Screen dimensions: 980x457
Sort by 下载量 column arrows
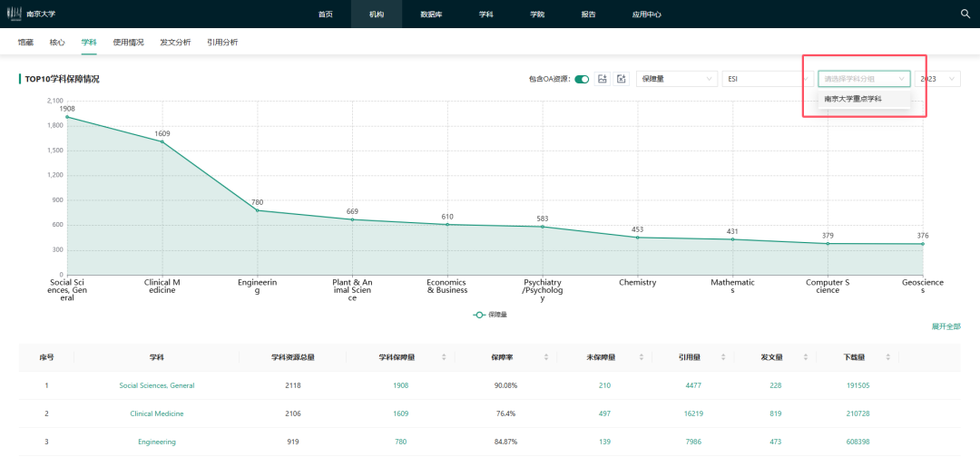[x=887, y=357]
